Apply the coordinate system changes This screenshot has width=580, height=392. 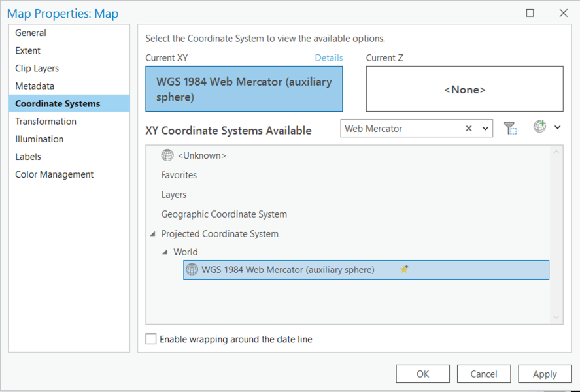click(545, 373)
